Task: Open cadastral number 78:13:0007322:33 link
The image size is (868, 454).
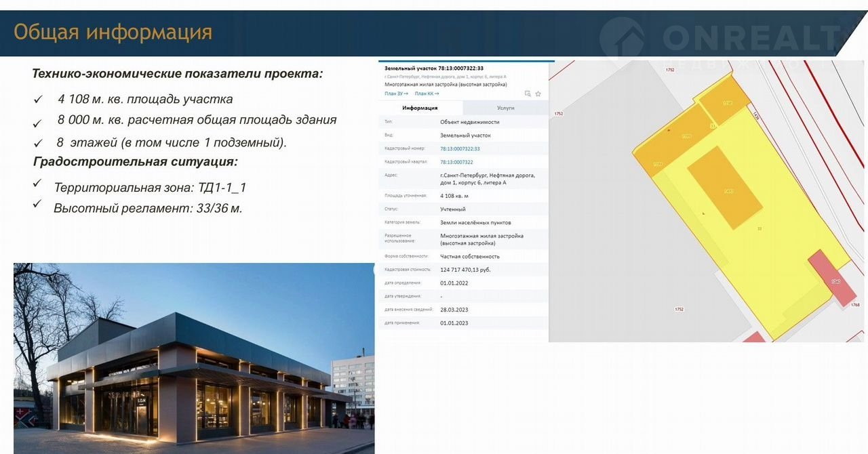Action: [460, 148]
